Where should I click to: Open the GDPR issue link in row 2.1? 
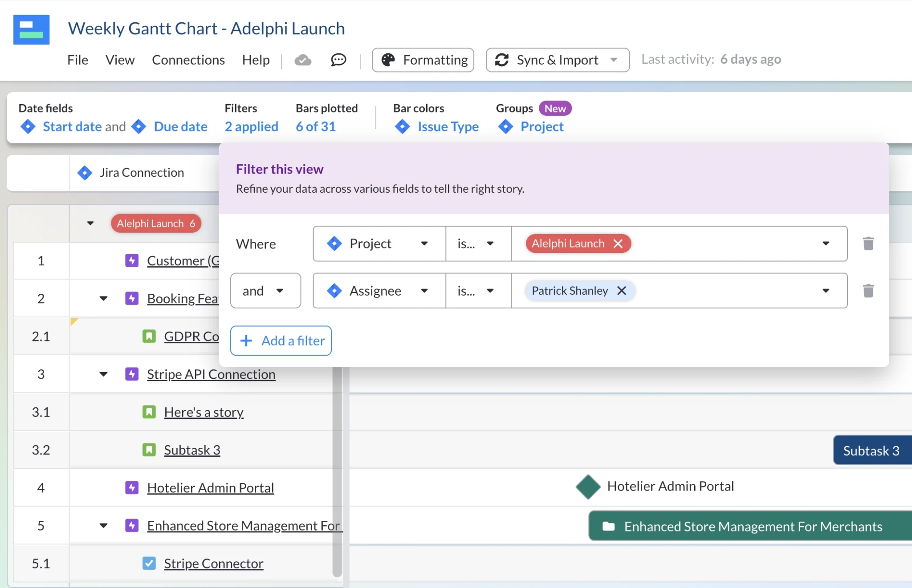pos(191,337)
